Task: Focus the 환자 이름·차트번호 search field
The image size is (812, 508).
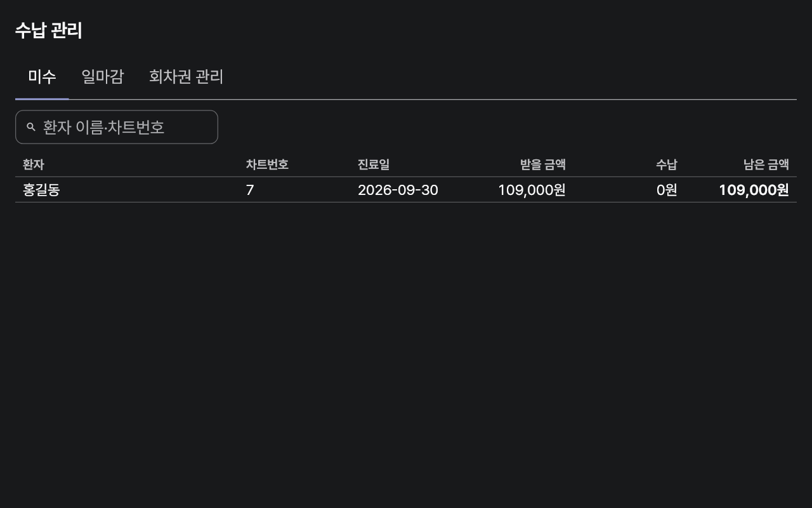Action: (x=117, y=127)
